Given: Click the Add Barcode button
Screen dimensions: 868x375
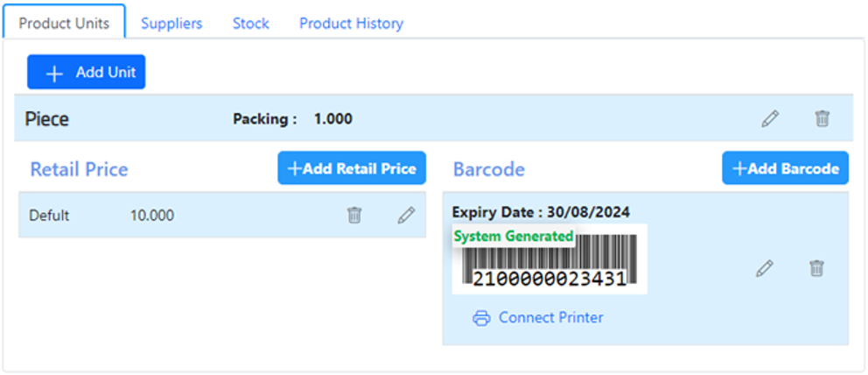Looking at the screenshot, I should [x=785, y=168].
